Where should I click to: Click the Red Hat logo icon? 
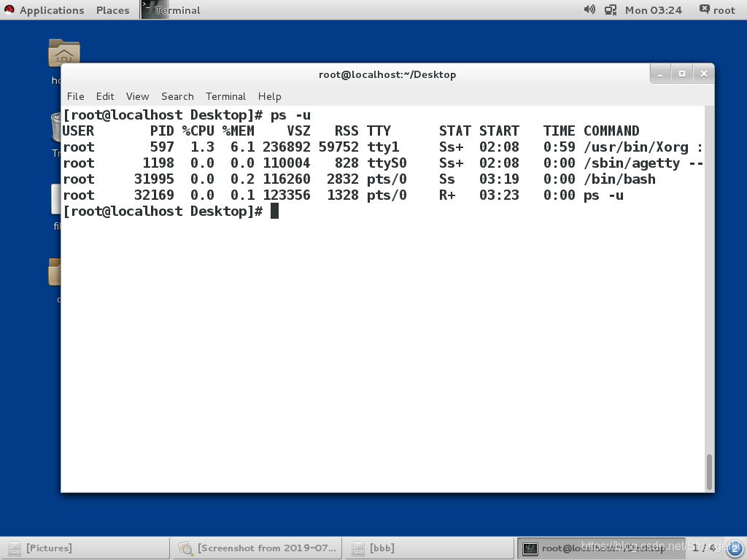pyautogui.click(x=9, y=9)
